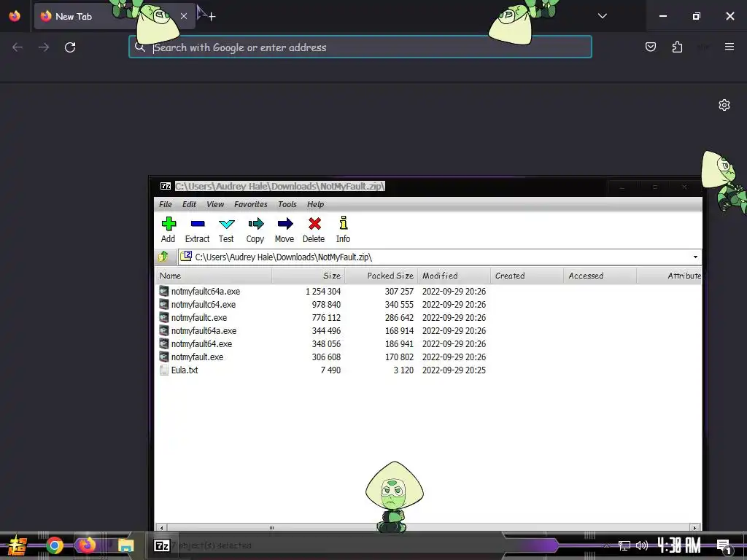Open the Tools menu in 7-Zip
Screen dimensions: 747x560
(x=287, y=204)
